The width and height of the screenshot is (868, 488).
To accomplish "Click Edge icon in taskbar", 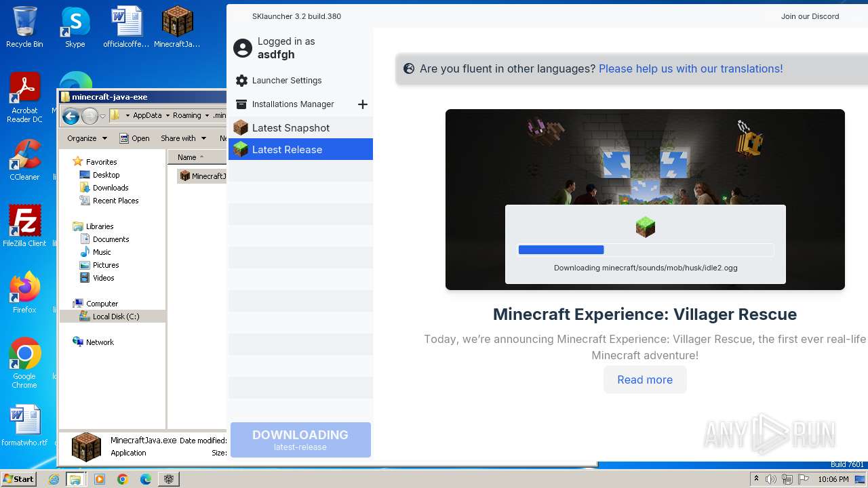I will click(146, 479).
